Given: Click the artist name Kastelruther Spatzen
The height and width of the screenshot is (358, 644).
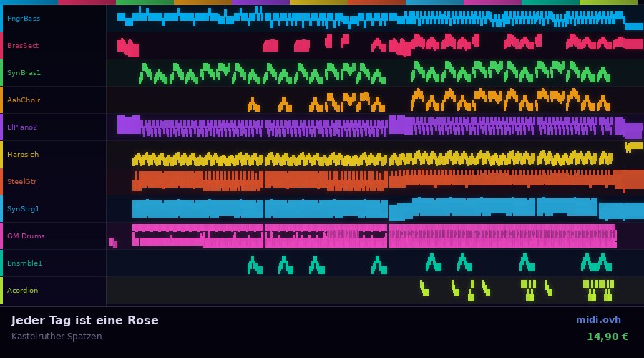Looking at the screenshot, I should pos(57,336).
